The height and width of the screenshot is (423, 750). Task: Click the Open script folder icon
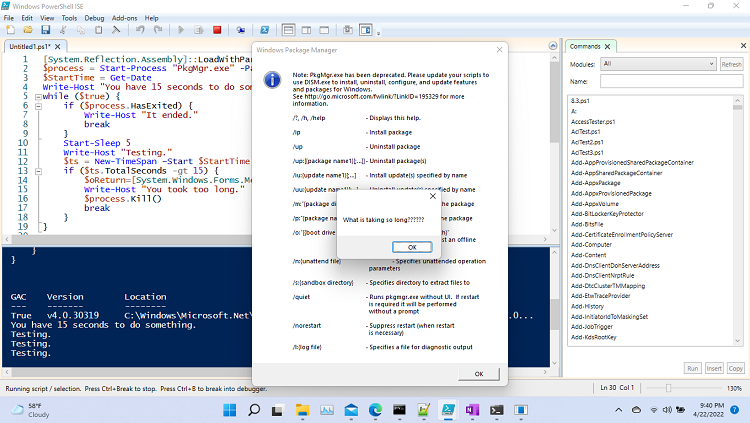tap(28, 30)
